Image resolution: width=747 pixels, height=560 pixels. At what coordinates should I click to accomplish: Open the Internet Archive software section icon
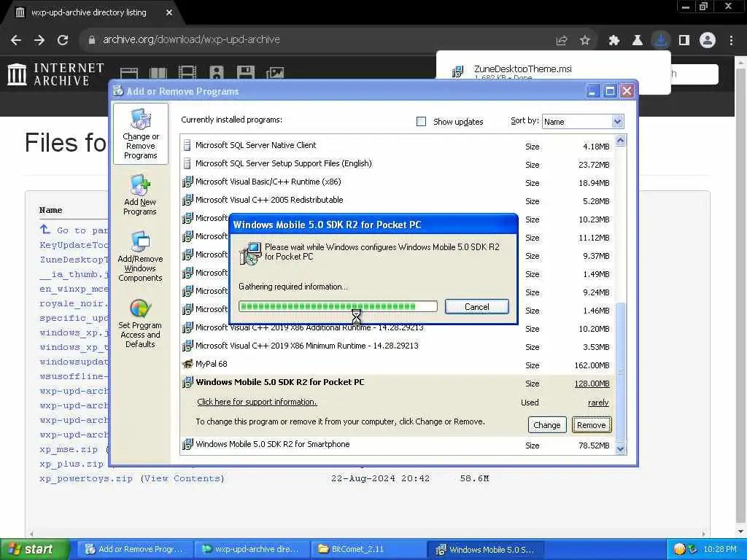coord(246,72)
